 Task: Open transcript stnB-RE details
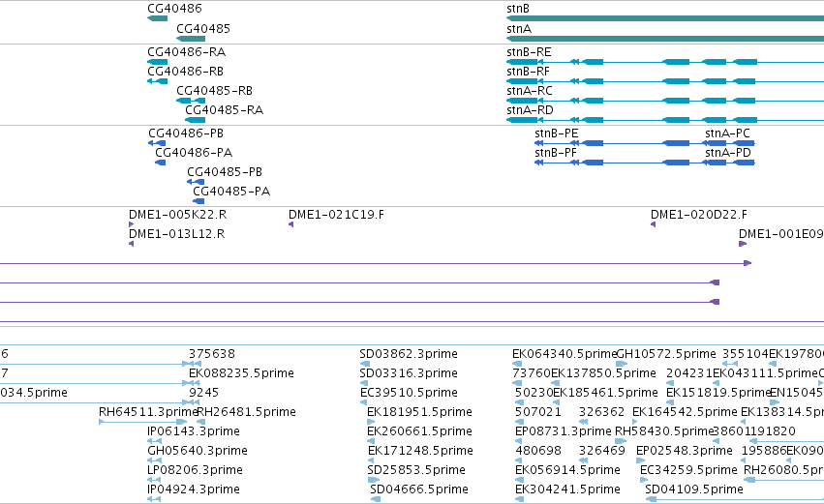click(530, 51)
